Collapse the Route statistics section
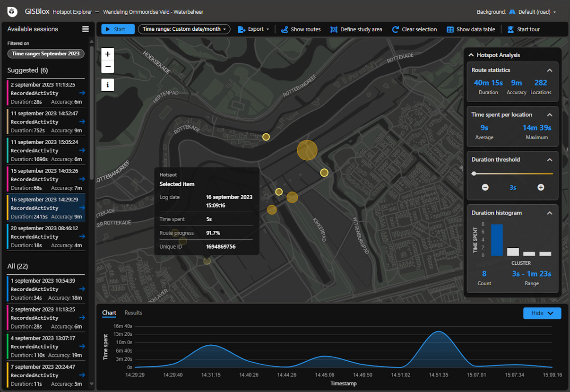Screen dimensions: 570x392 tap(550, 70)
